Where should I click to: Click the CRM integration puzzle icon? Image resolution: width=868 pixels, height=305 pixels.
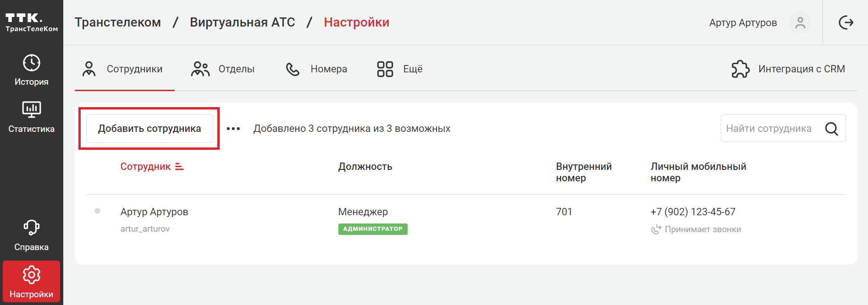(x=740, y=69)
